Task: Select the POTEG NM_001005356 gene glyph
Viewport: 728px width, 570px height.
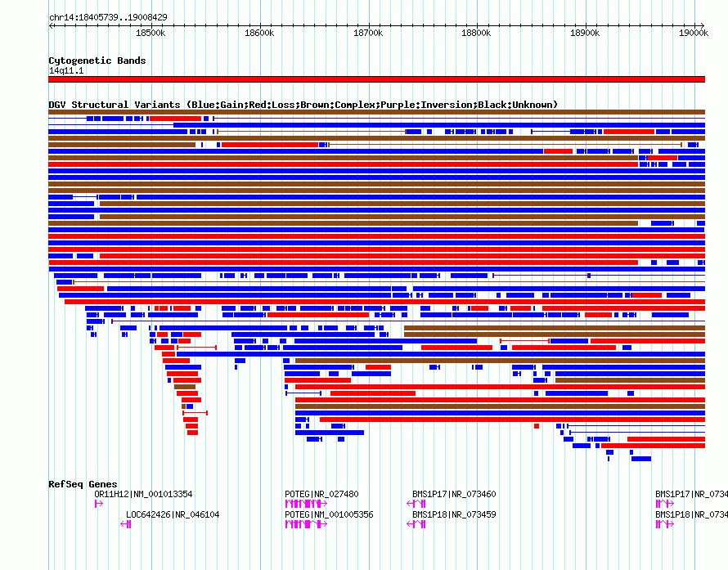Action: 306,524
